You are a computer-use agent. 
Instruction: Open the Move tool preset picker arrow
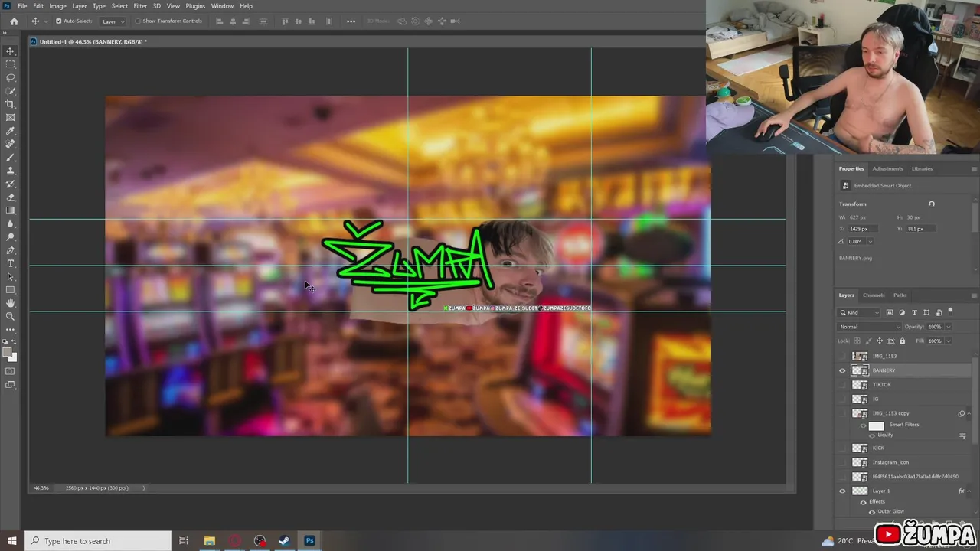45,21
